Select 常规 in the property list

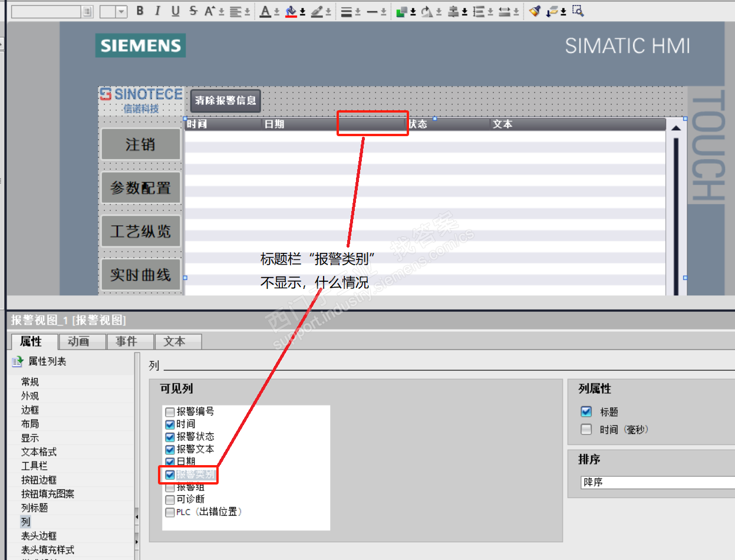(x=30, y=382)
